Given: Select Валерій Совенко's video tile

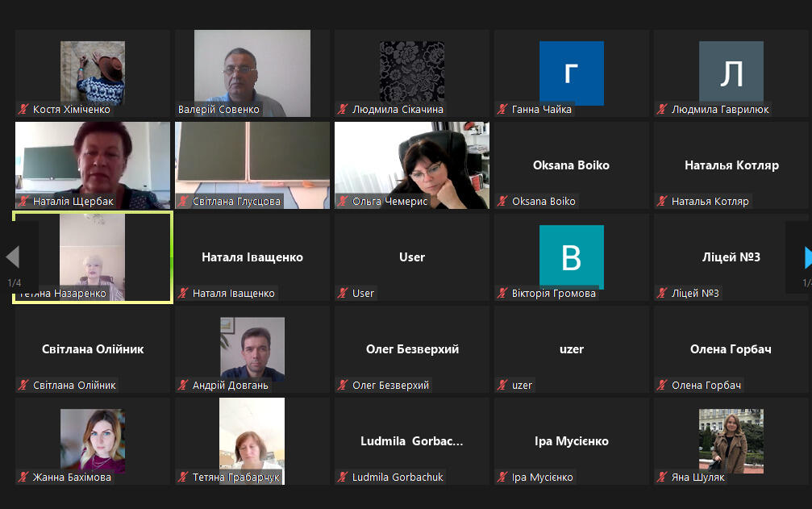Looking at the screenshot, I should pyautogui.click(x=252, y=73).
